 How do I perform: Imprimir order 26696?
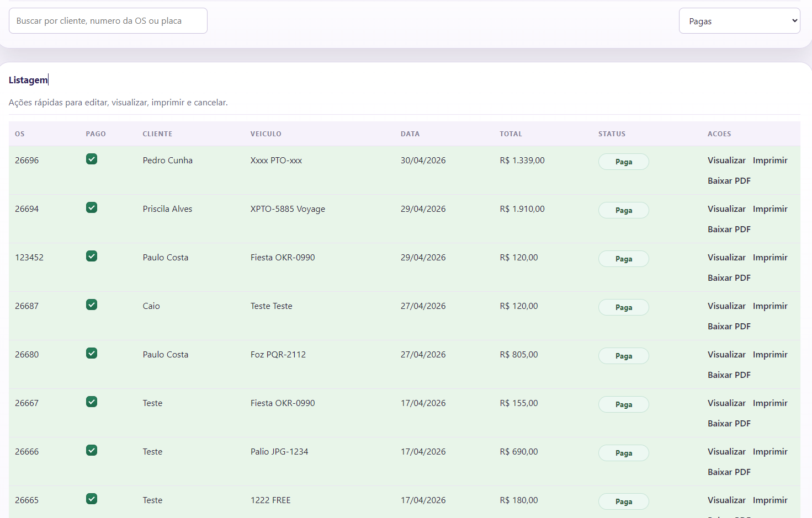[770, 161]
